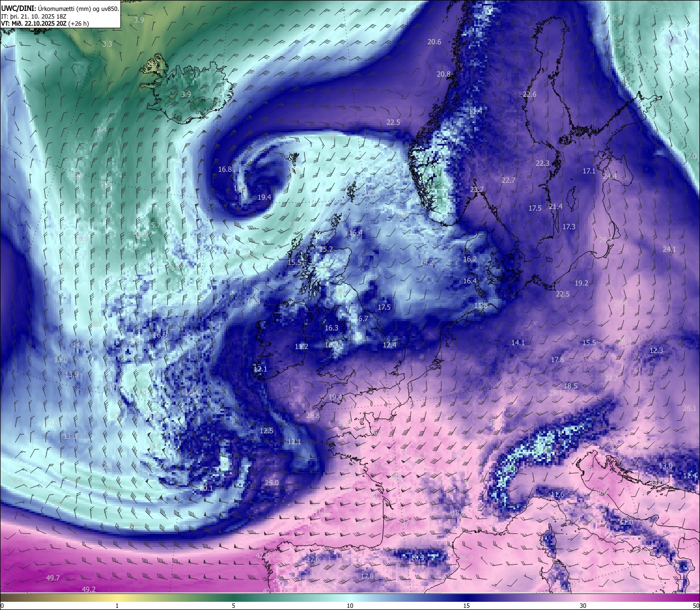The width and height of the screenshot is (700, 610).
Task: Click the 12.5 value label
Action: pos(266,431)
